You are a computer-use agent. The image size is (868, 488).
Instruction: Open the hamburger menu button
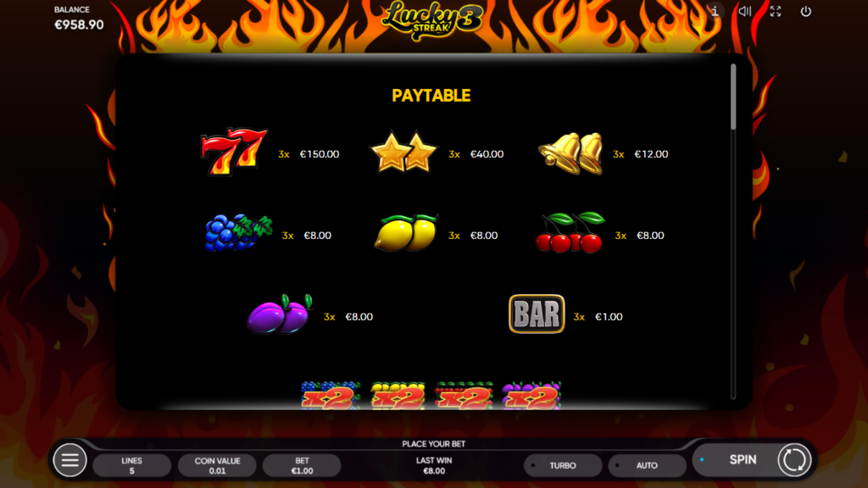pyautogui.click(x=70, y=460)
